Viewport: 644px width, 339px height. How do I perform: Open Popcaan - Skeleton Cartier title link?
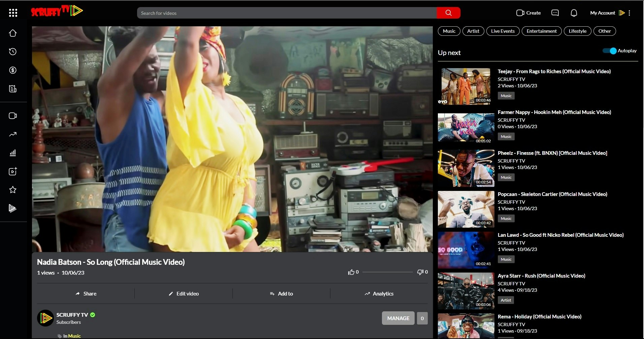coord(552,194)
